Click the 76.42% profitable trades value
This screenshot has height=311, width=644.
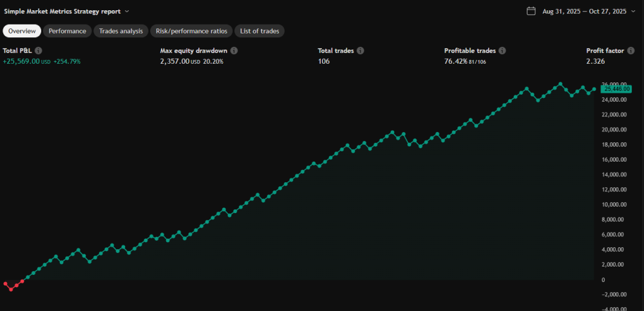pos(456,61)
